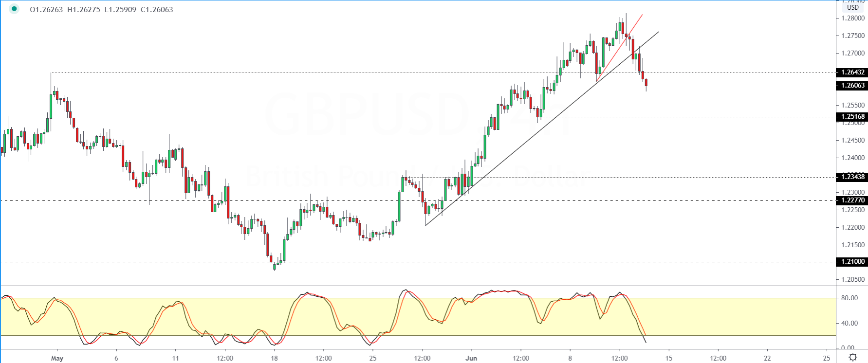The width and height of the screenshot is (868, 363).
Task: Click the 1.22500 price axis tick
Action: (853, 210)
